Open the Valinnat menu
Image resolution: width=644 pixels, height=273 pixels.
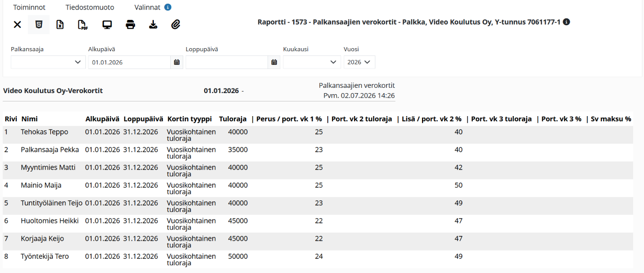tap(147, 7)
